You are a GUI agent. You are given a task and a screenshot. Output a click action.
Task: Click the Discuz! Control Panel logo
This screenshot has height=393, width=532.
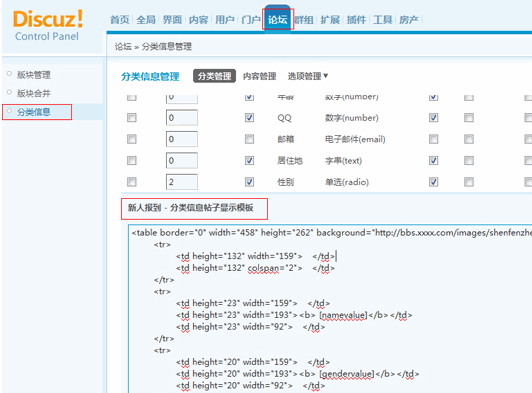pos(48,25)
